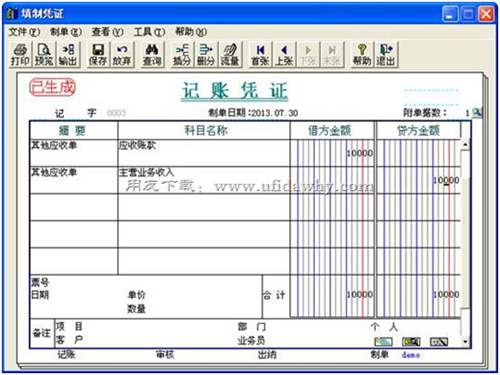Click the 放弃 discard toolbar icon
Image resolution: width=500 pixels, height=375 pixels.
pos(122,55)
